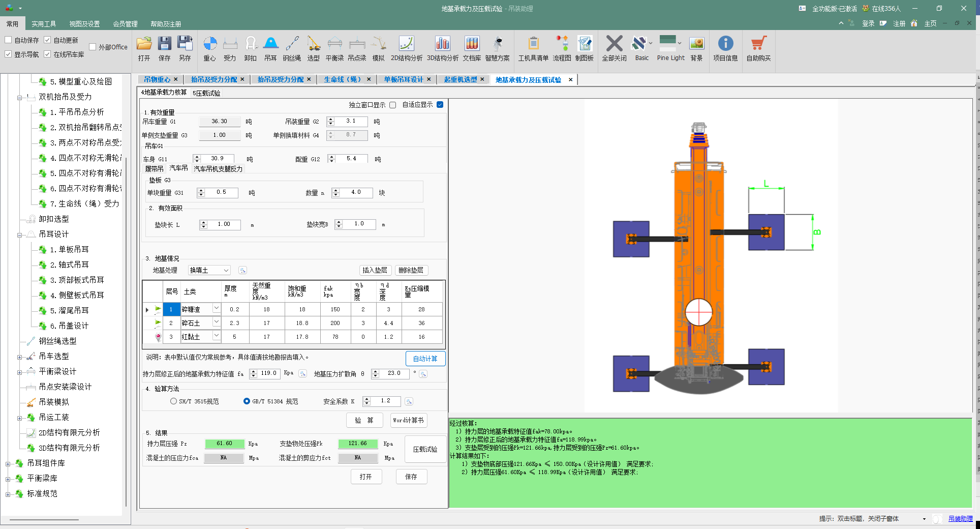Screen dimensions: 980x529
Task: Open the 实用工具 ribbon tab
Action: click(44, 24)
